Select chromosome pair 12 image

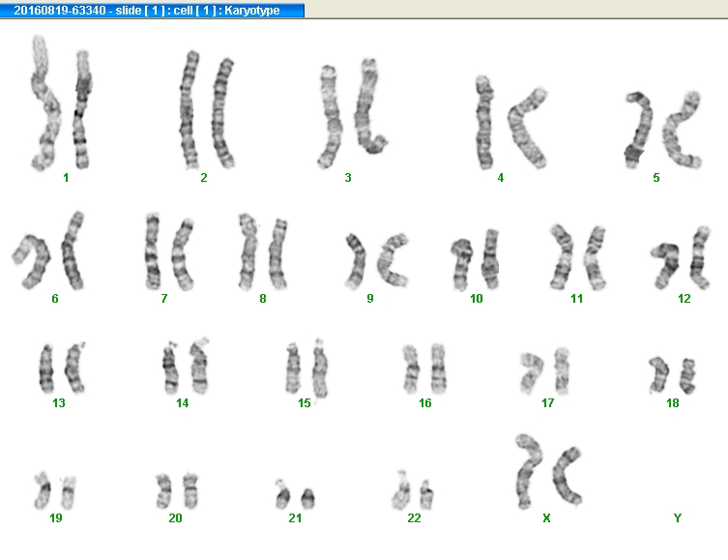point(681,257)
